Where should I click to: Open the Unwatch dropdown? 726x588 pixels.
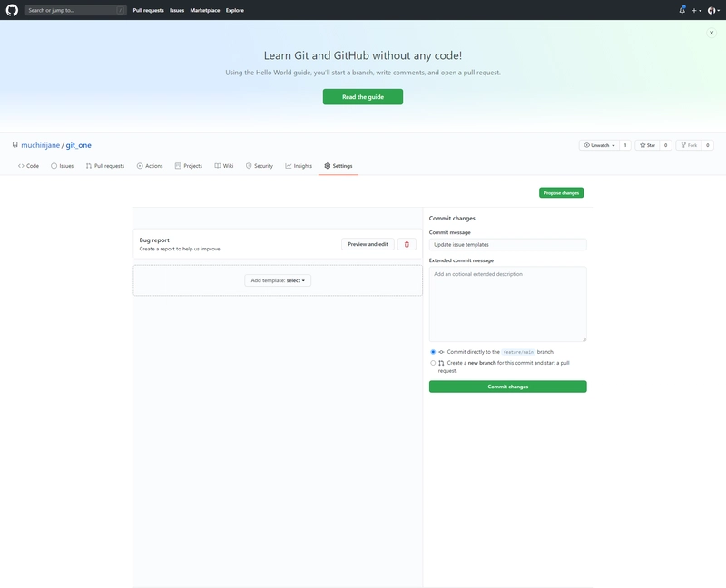pos(599,145)
